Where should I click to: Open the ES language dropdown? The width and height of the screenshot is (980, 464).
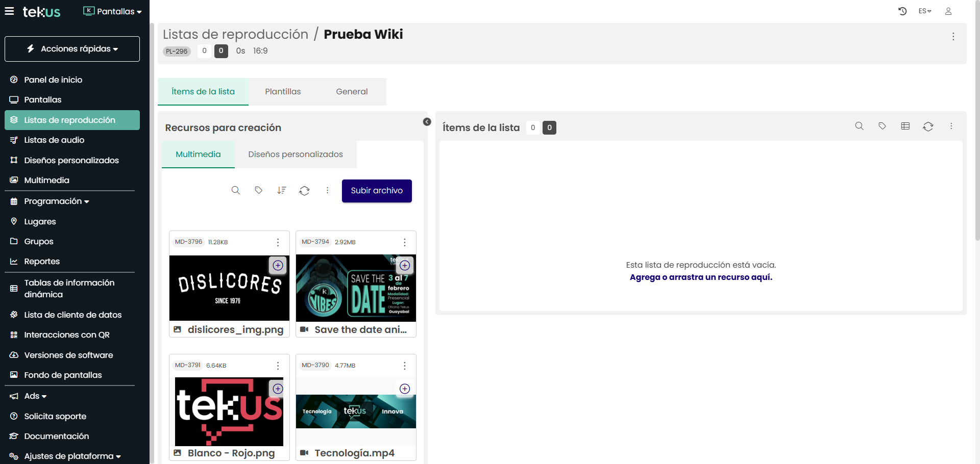pos(925,11)
